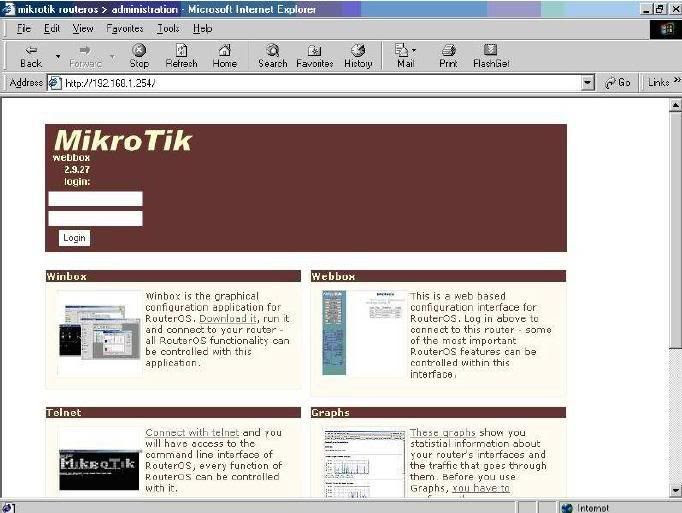The image size is (682, 513).
Task: Open the Tools menu
Action: (x=168, y=29)
